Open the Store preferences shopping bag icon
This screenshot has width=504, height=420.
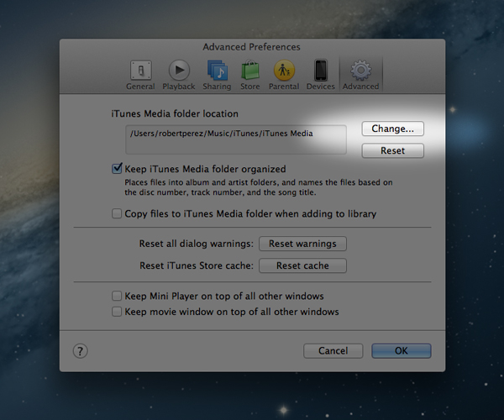(250, 70)
